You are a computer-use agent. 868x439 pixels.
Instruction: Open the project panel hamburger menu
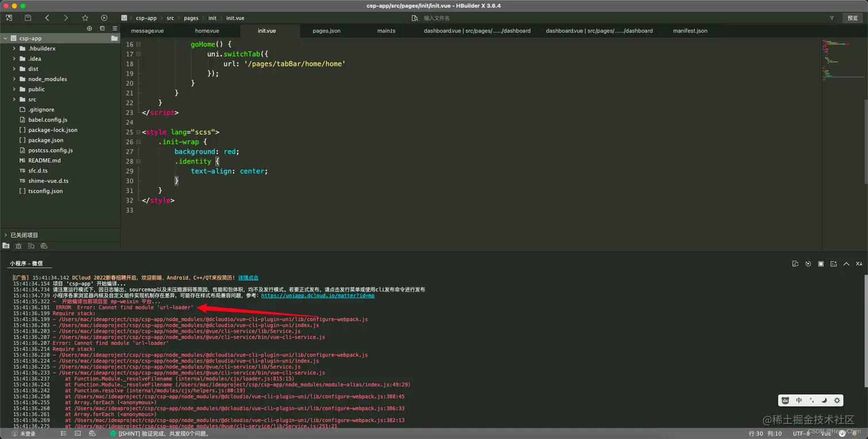115,28
